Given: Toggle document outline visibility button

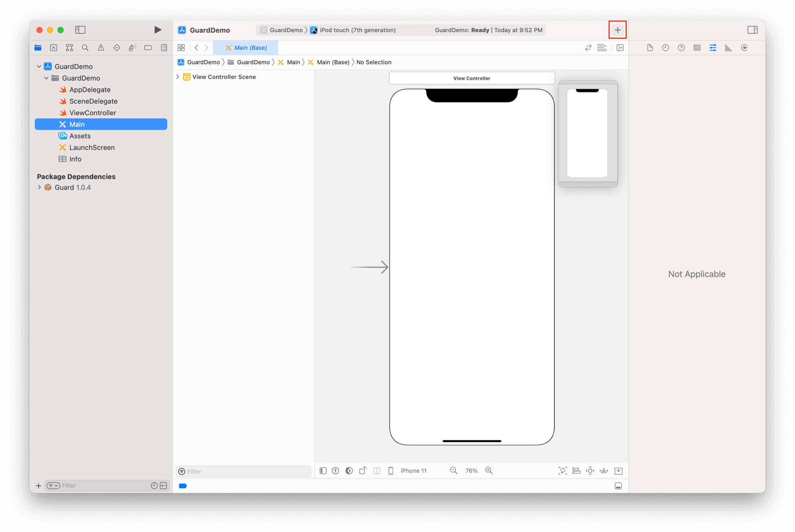Looking at the screenshot, I should pyautogui.click(x=323, y=471).
